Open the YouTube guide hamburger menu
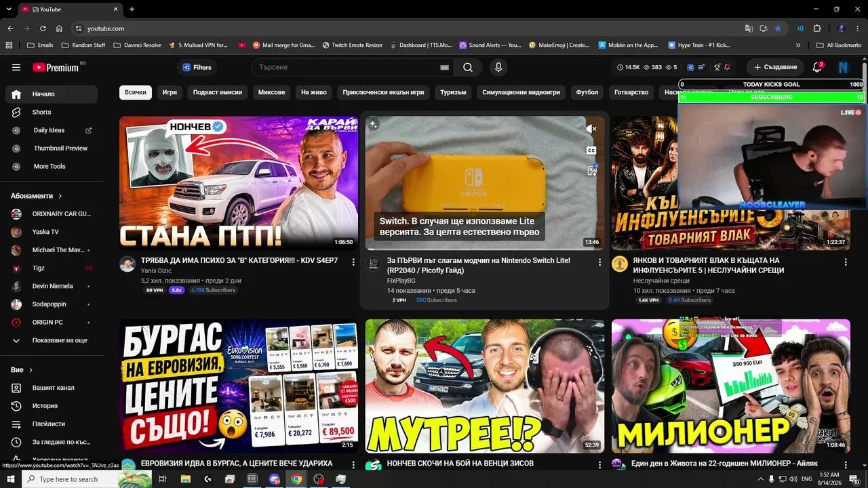868x488 pixels. tap(16, 67)
